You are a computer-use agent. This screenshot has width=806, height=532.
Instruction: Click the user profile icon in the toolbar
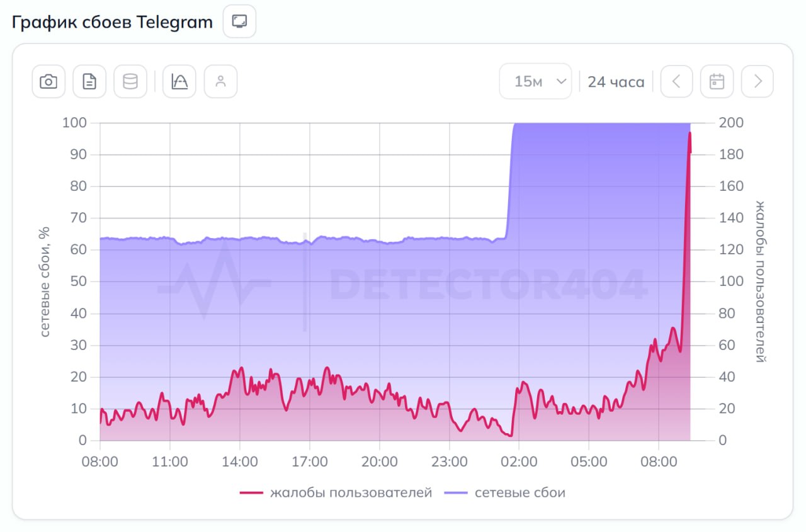click(x=220, y=82)
